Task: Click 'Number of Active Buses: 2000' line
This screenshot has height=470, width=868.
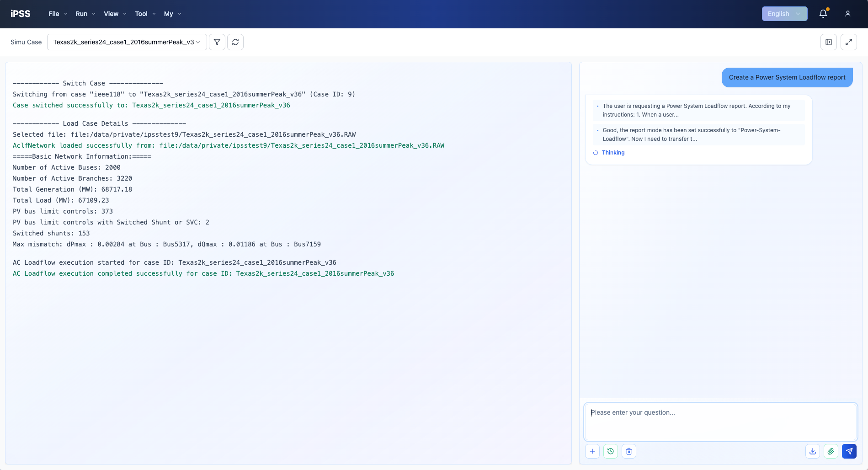Action: point(67,167)
